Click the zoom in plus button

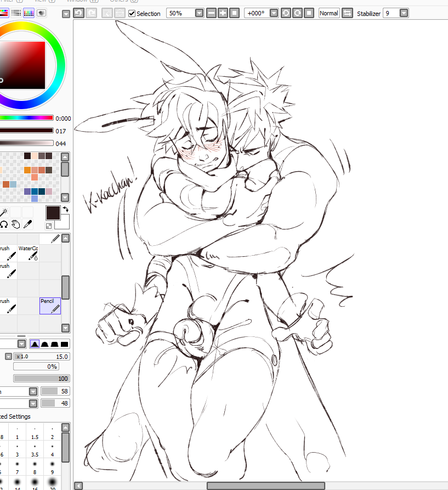pos(223,13)
